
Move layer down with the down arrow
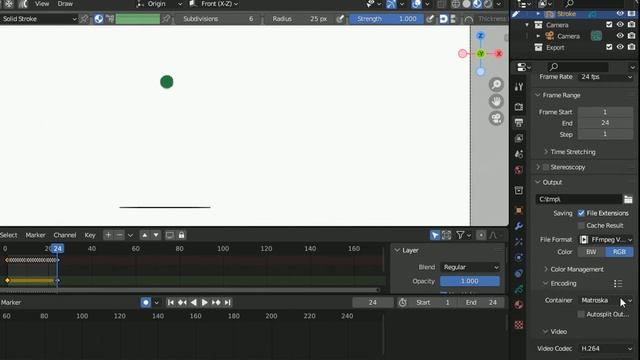point(156,235)
